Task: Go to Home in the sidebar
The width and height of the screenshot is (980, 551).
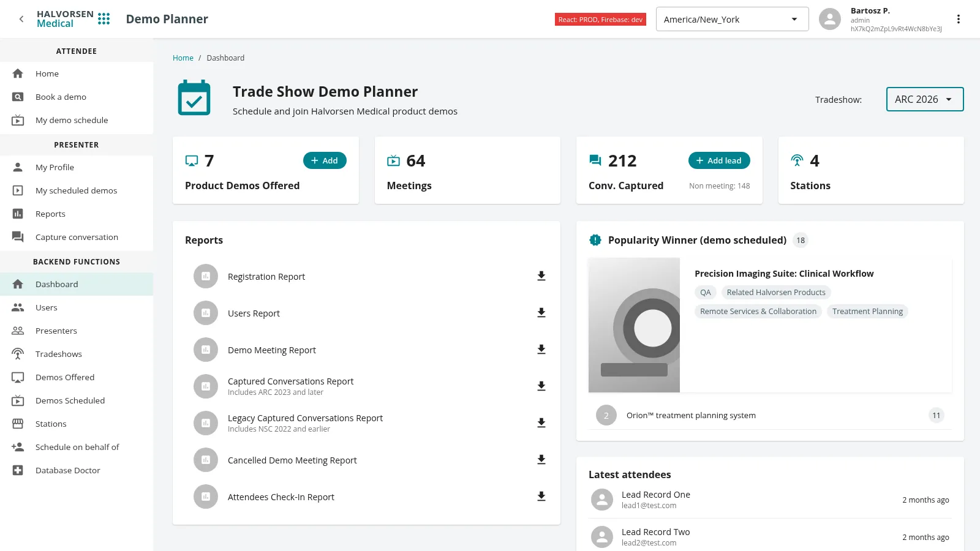Action: click(x=77, y=73)
